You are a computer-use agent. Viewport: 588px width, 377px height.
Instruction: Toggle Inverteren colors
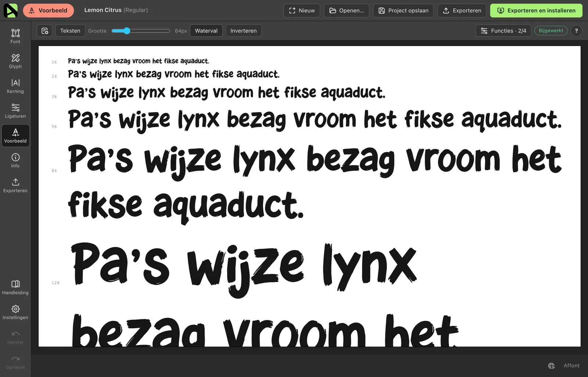point(243,31)
